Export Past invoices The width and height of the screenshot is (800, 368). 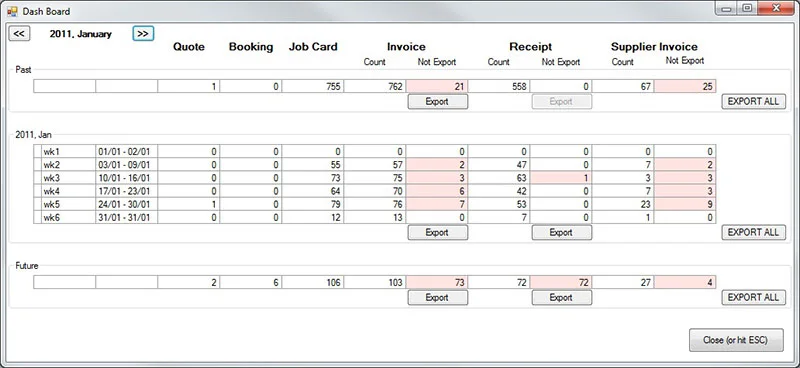click(437, 102)
